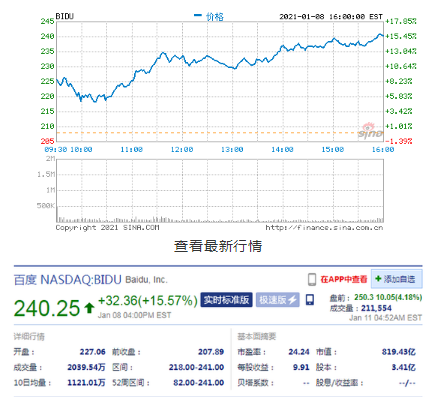
Task: Click the P/E ratio 24.24
Action: [x=299, y=352]
